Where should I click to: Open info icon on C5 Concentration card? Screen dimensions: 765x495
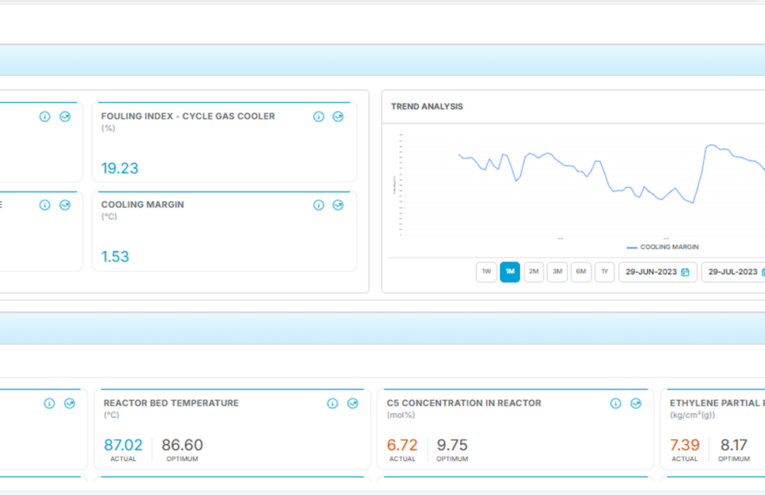616,403
